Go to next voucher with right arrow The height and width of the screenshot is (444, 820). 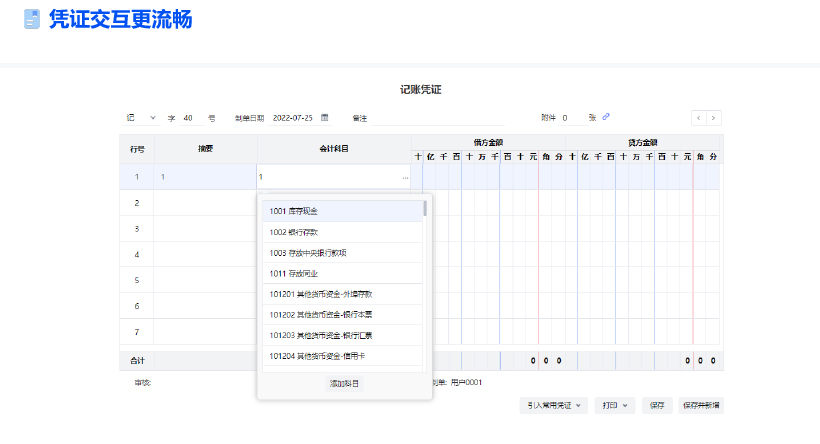[x=713, y=118]
